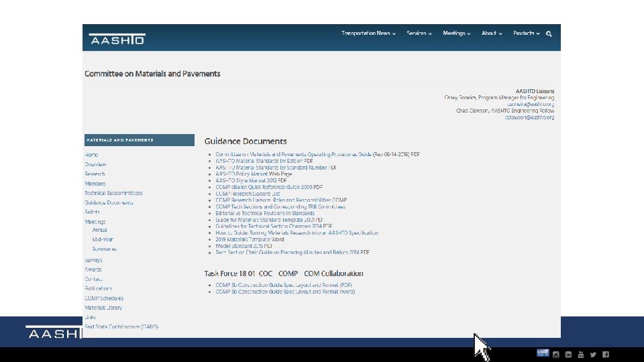The height and width of the screenshot is (362, 644).
Task: Open the LinkedIn icon in the footer
Action: (x=568, y=354)
